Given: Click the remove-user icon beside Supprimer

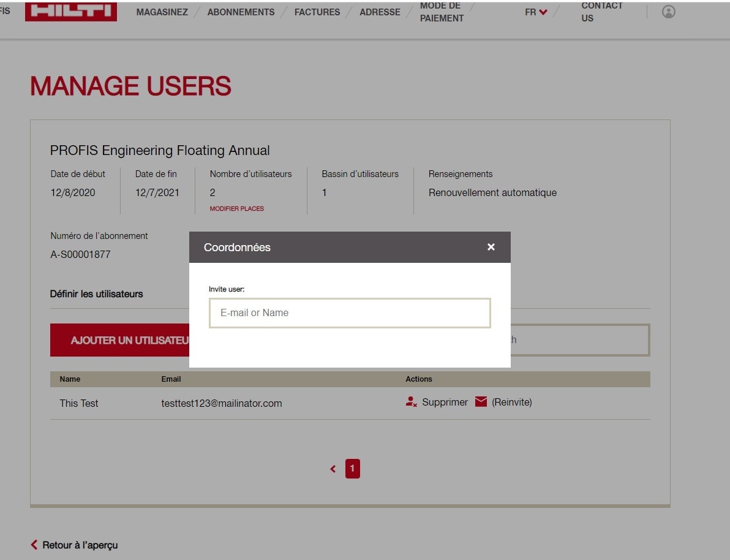Looking at the screenshot, I should [x=412, y=402].
